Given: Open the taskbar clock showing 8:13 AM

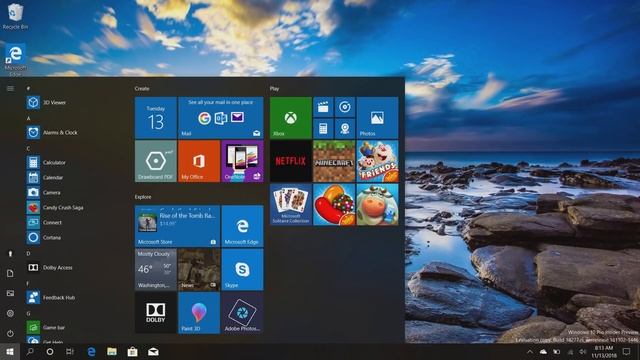Looking at the screenshot, I should click(x=604, y=351).
